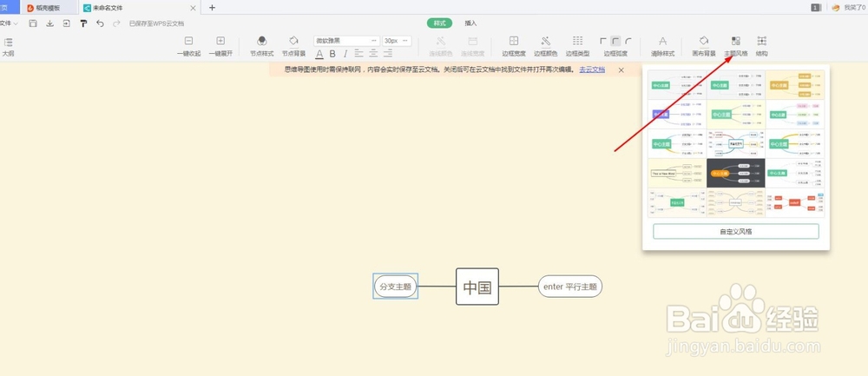The image size is (868, 376).
Task: Align text left
Action: coord(358,53)
